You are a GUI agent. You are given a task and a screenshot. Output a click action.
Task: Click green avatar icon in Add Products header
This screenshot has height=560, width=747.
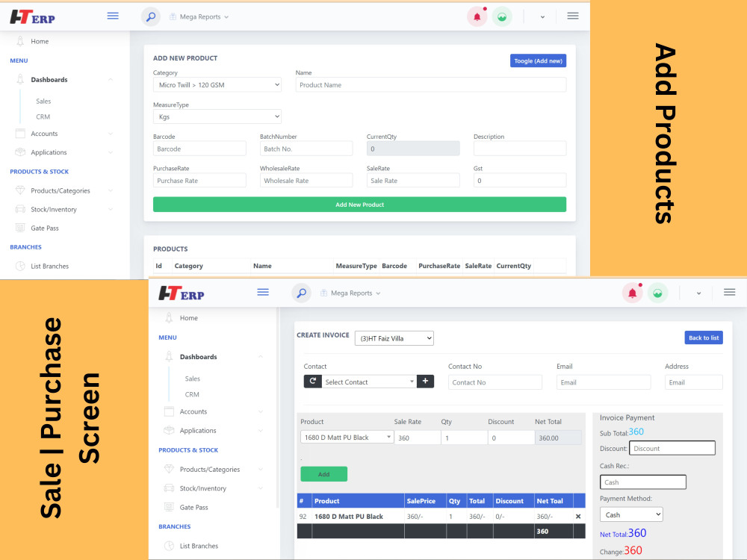(x=502, y=16)
